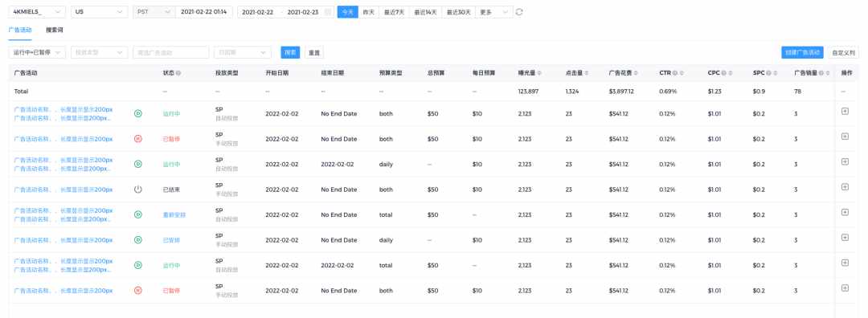This screenshot has height=318, width=868.
Task: Click the blue 搜索 button
Action: click(x=290, y=52)
